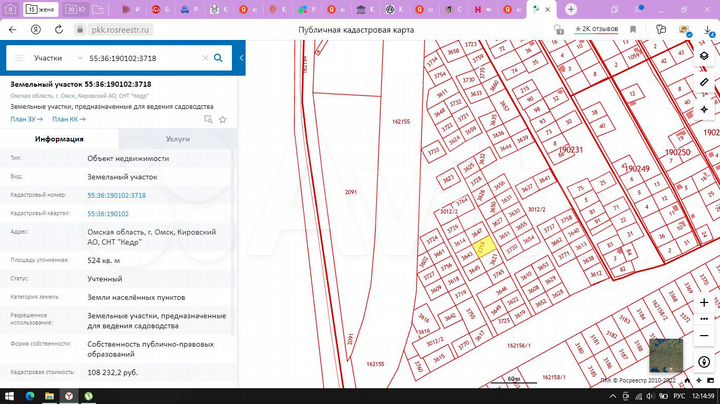720x404 pixels.
Task: Expand the Участки search type dropdown
Action: (79, 58)
